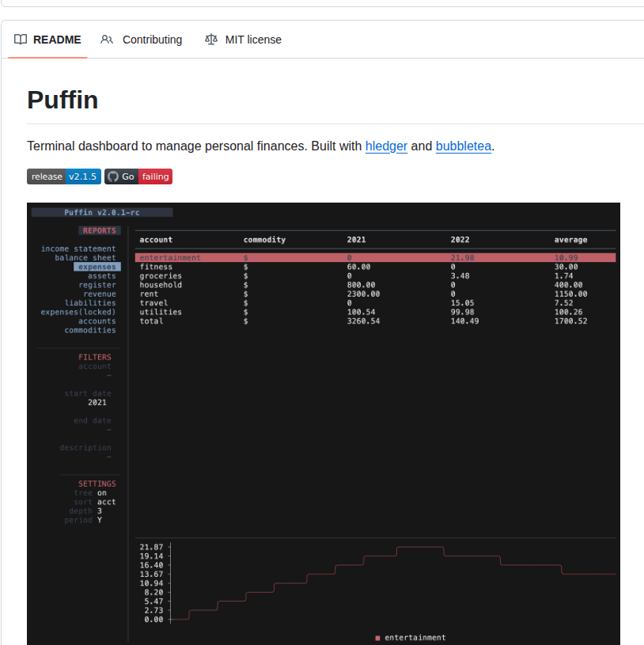Click the FILTERS section header
Viewport: 644px width, 645px height.
(x=95, y=357)
